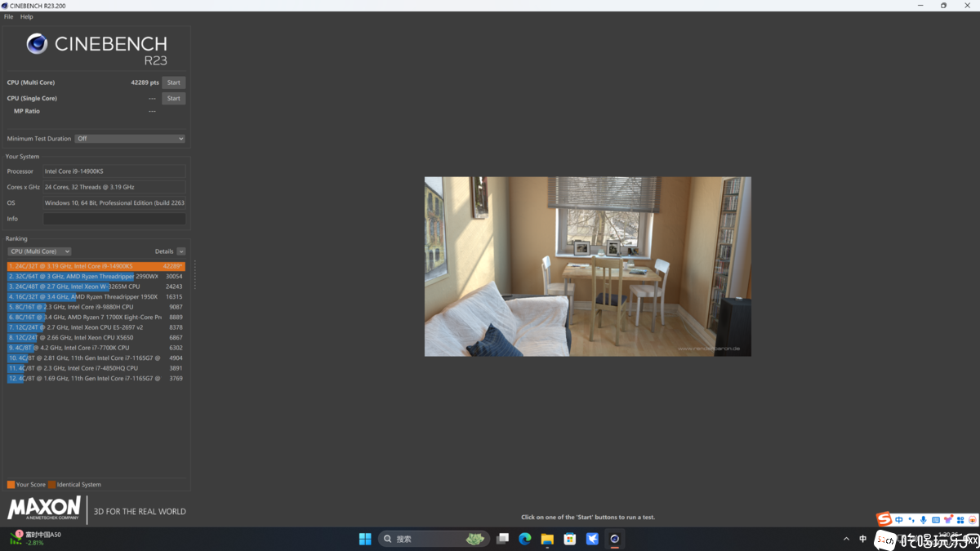Click the Processor field showing i9-14900KS

pyautogui.click(x=114, y=171)
